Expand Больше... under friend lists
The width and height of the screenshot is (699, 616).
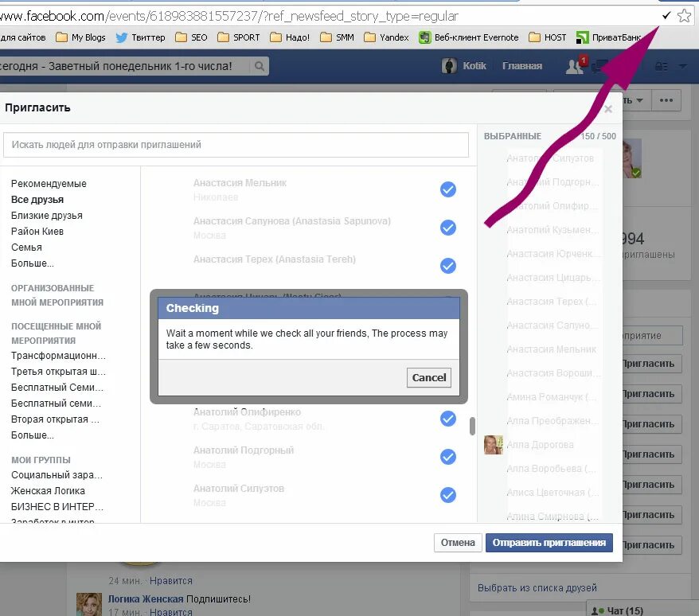[33, 263]
